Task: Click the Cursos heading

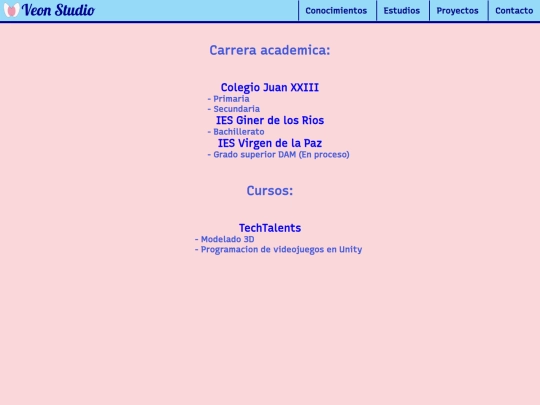Action: [x=270, y=190]
